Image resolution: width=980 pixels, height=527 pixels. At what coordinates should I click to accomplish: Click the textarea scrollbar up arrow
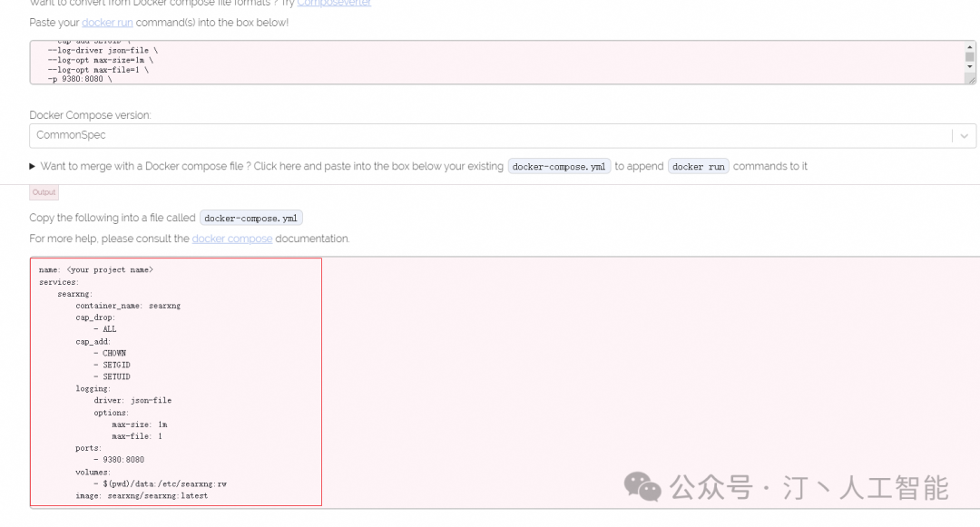[x=969, y=47]
